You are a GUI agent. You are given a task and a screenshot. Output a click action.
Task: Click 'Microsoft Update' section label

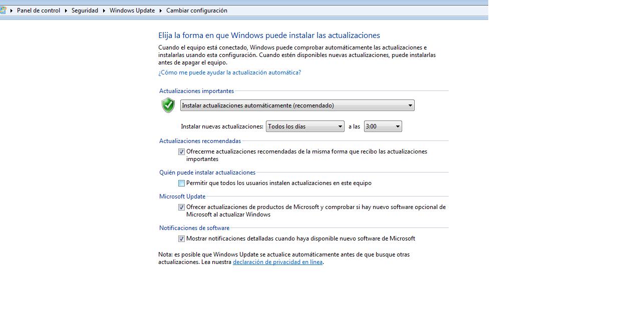[x=182, y=196]
